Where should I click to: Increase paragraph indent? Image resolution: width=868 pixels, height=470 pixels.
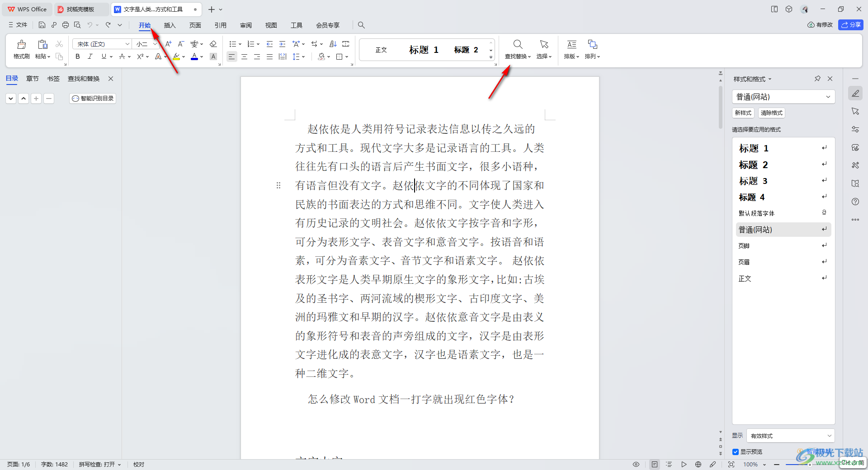283,44
